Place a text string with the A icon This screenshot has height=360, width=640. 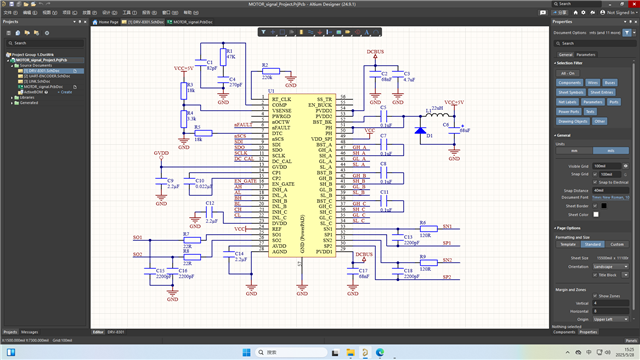367,32
